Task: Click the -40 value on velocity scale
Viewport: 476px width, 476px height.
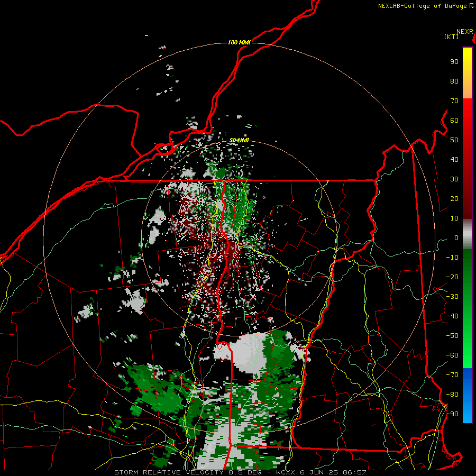Action: (x=452, y=316)
